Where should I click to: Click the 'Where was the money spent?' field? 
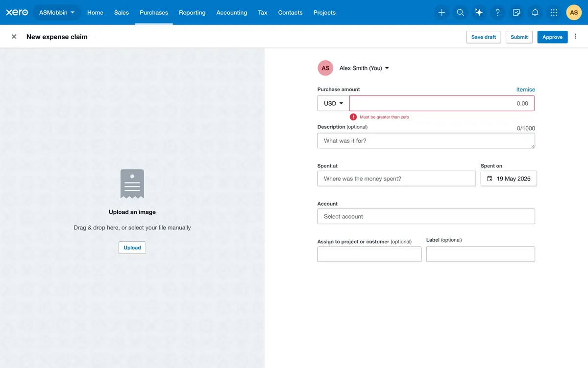pos(396,179)
